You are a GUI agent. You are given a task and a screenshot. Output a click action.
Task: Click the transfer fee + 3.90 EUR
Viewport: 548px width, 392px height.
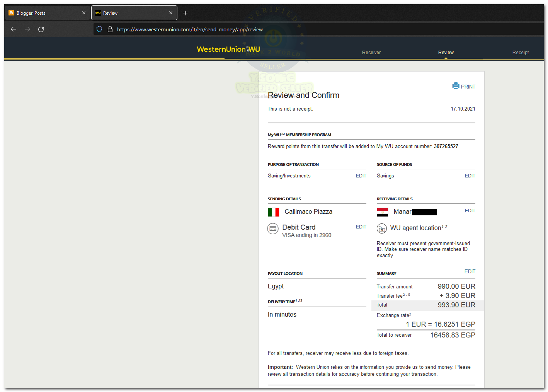tap(457, 296)
